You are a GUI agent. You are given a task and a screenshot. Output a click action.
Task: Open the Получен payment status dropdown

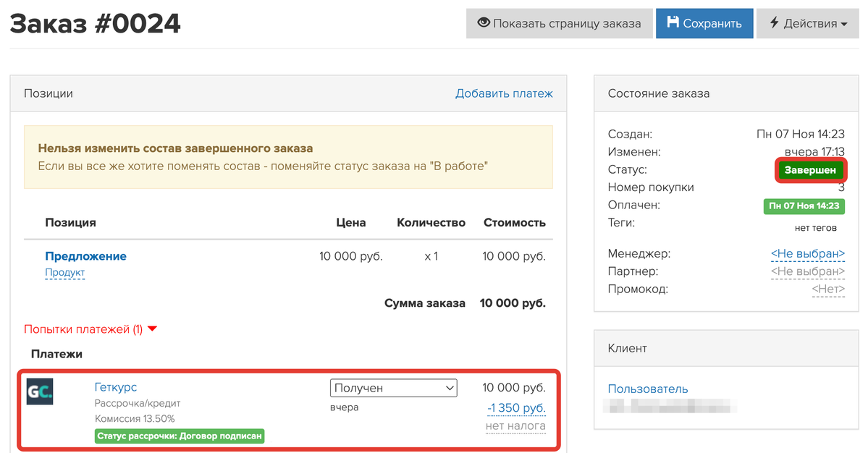click(394, 388)
